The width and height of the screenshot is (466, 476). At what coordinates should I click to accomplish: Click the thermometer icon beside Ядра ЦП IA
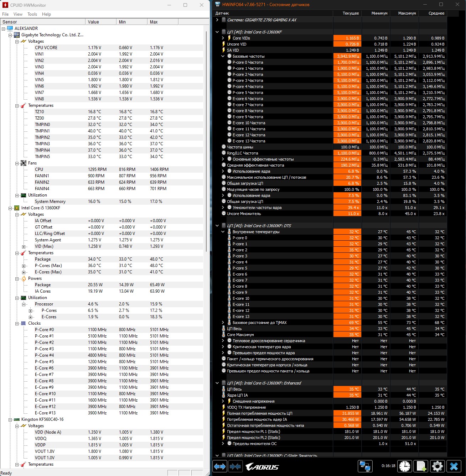(223, 395)
